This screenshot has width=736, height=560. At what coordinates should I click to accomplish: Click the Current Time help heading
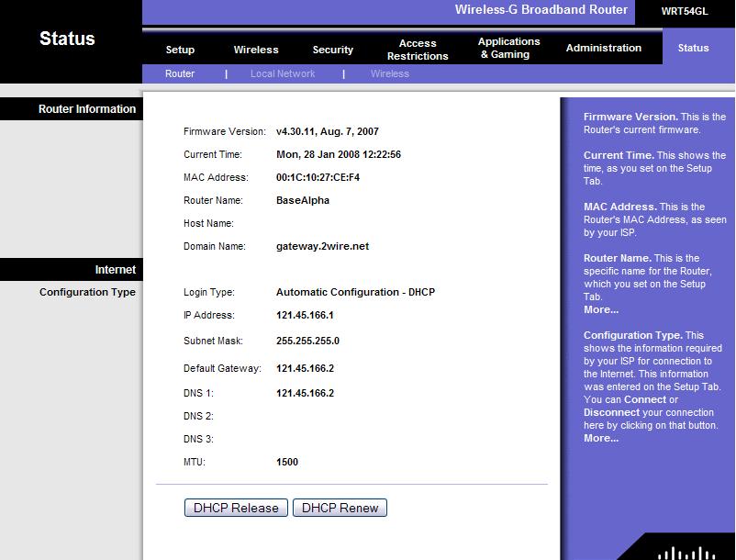click(x=619, y=155)
